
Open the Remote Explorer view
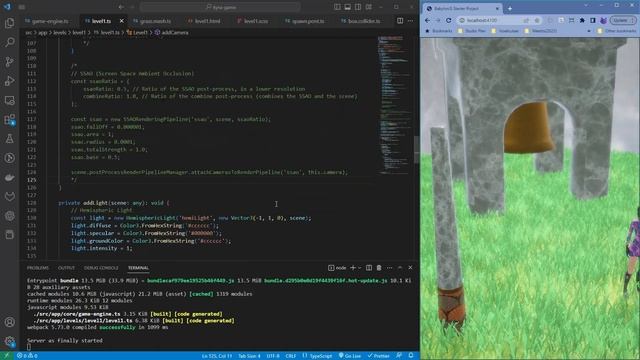coord(9,100)
